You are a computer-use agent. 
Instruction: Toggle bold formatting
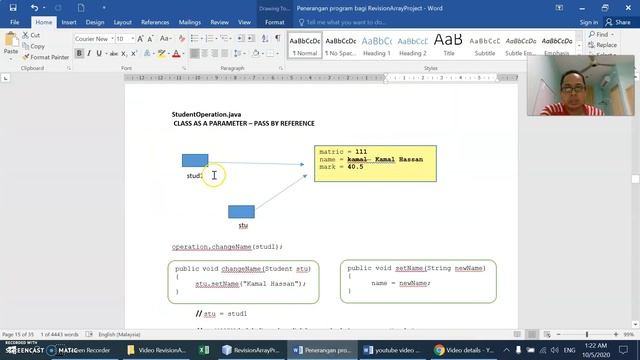[79, 53]
